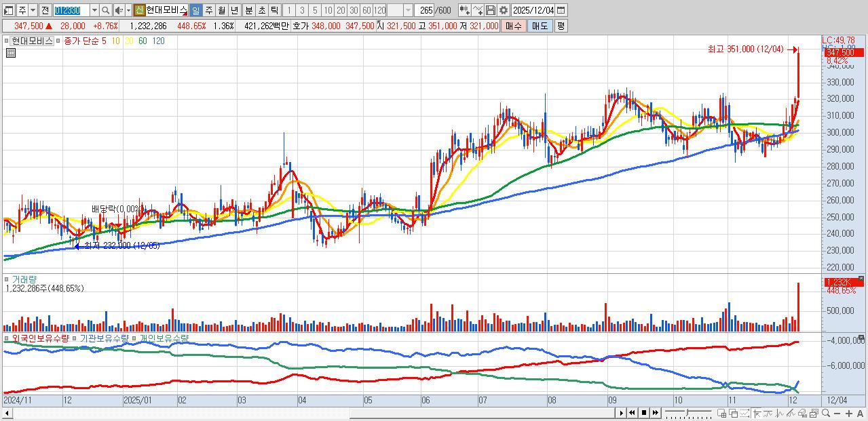This screenshot has width=868, height=421.
Task: Click the green 60 moving average label
Action: 143,41
